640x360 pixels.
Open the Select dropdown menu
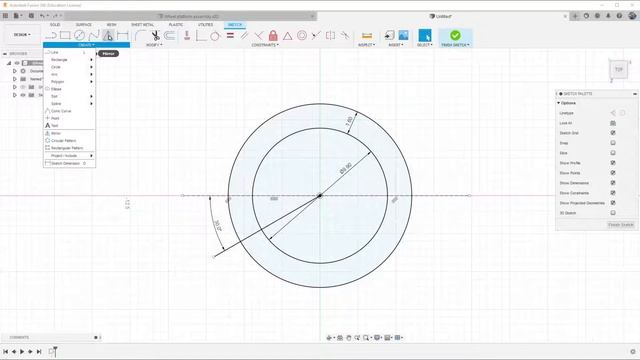424,45
